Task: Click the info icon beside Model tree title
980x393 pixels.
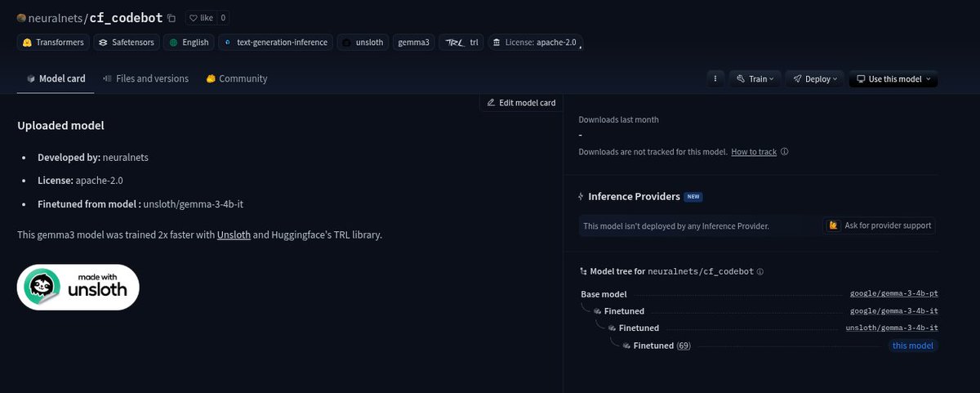Action: [x=760, y=271]
